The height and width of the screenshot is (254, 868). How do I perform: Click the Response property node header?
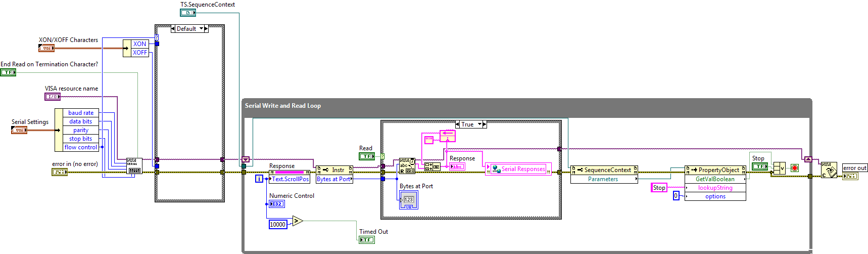pos(290,172)
